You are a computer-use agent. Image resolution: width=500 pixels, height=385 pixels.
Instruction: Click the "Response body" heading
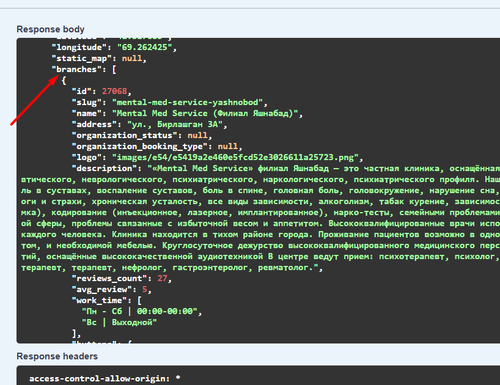click(x=50, y=29)
